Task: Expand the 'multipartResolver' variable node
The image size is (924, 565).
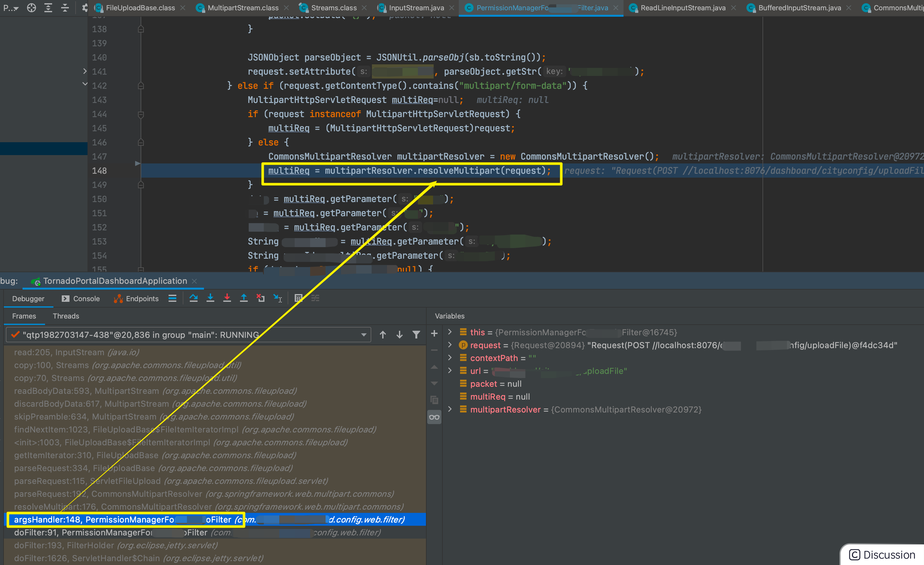Action: (450, 409)
